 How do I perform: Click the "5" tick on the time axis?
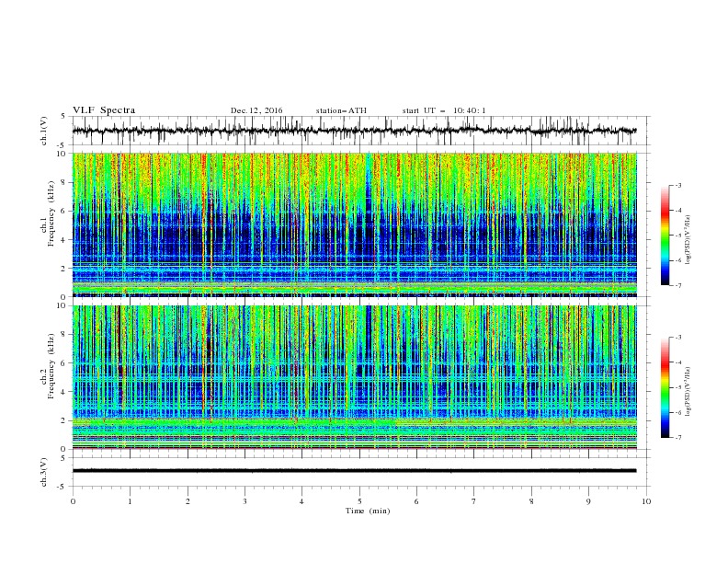(x=359, y=501)
